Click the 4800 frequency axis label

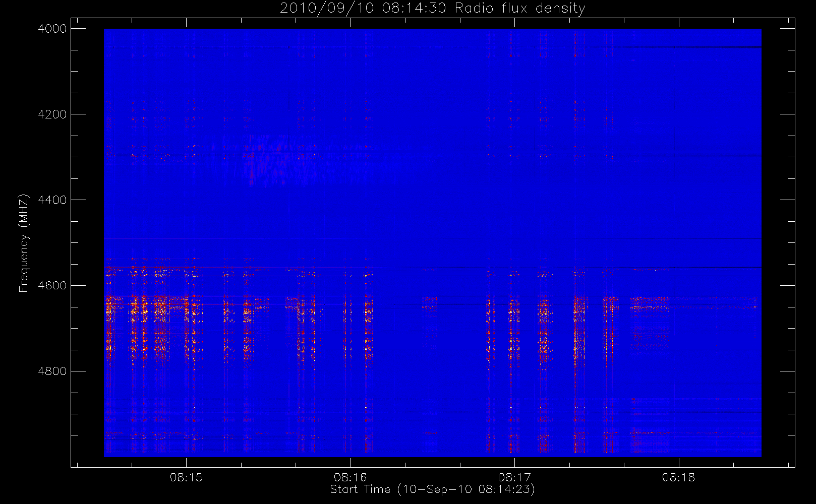click(x=52, y=371)
